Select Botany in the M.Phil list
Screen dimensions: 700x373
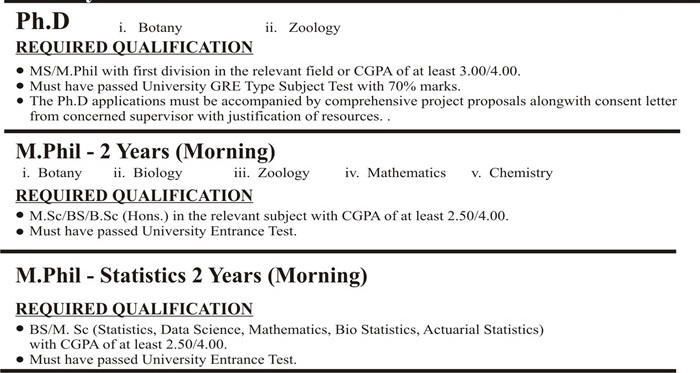(x=60, y=173)
